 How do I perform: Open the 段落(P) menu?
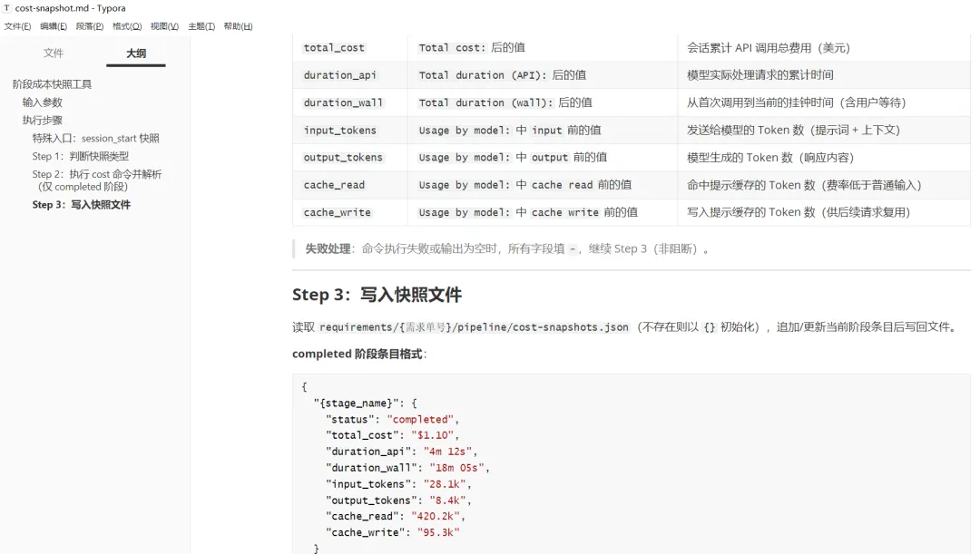coord(89,26)
